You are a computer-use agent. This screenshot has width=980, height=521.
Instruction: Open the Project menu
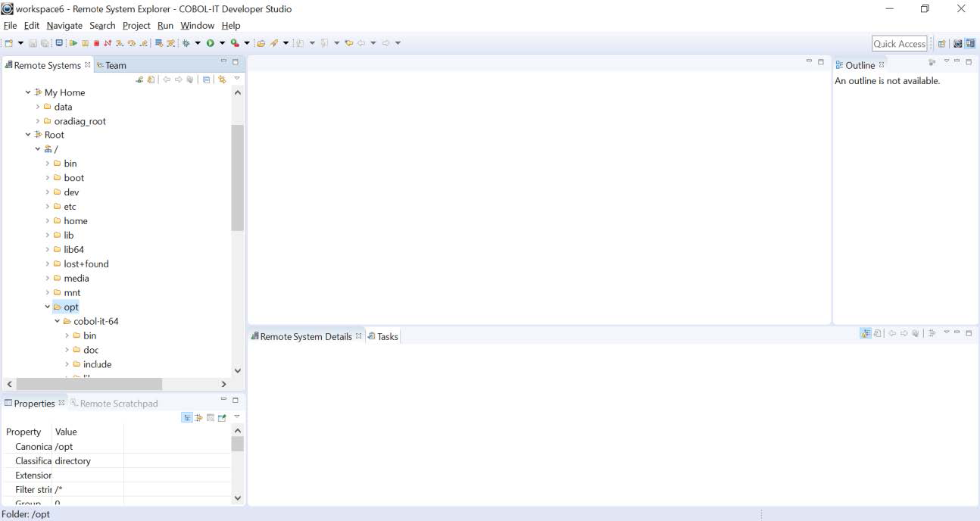(136, 25)
